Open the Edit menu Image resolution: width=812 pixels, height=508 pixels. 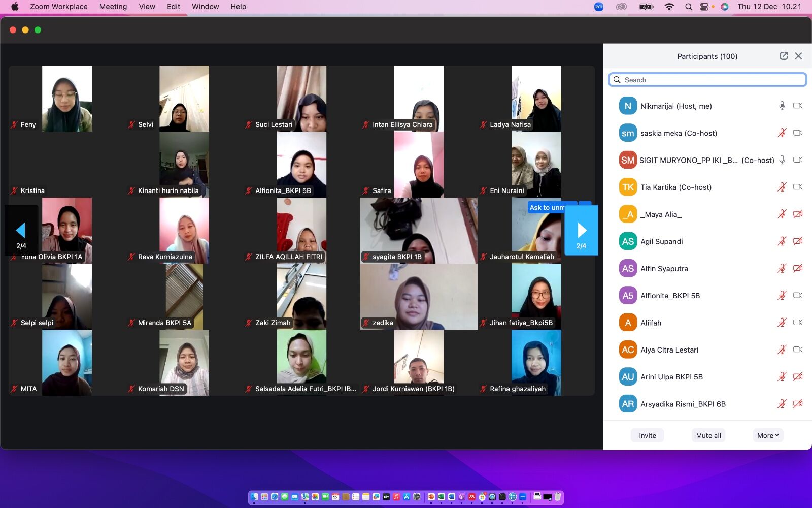point(174,7)
